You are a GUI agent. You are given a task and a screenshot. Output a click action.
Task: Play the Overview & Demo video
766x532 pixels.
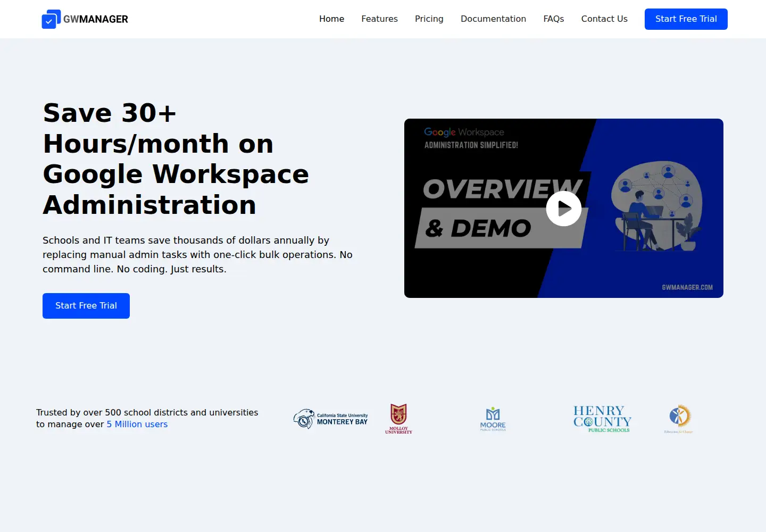pos(564,209)
